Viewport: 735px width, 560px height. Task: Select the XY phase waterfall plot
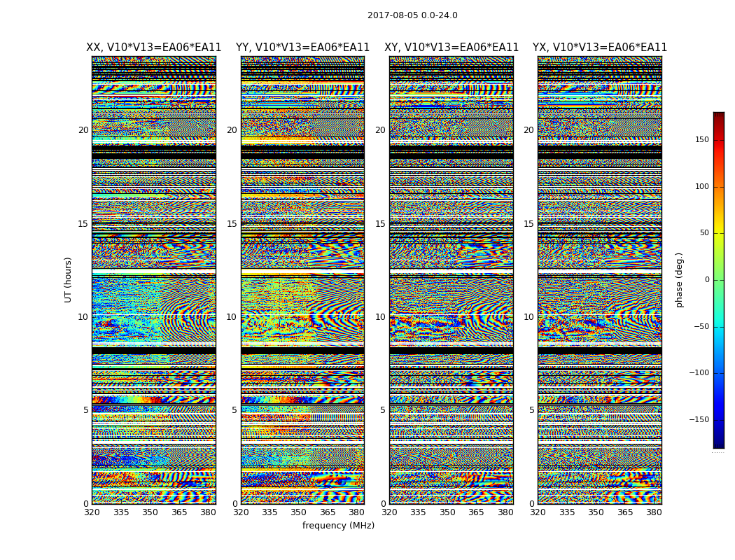click(x=451, y=280)
